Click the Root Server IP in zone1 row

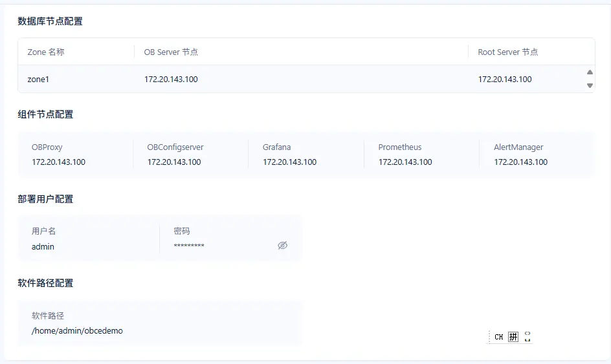click(505, 80)
